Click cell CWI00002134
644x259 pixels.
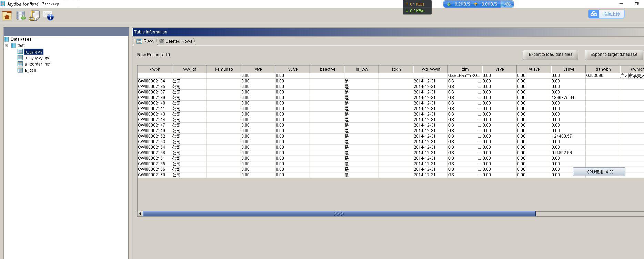[155, 81]
